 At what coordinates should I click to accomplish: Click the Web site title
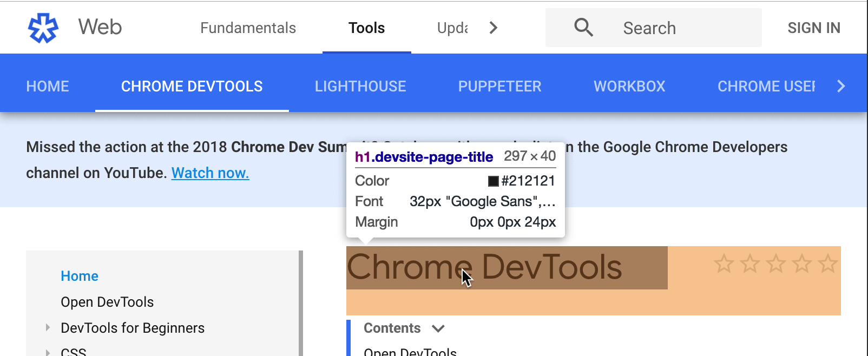(100, 27)
